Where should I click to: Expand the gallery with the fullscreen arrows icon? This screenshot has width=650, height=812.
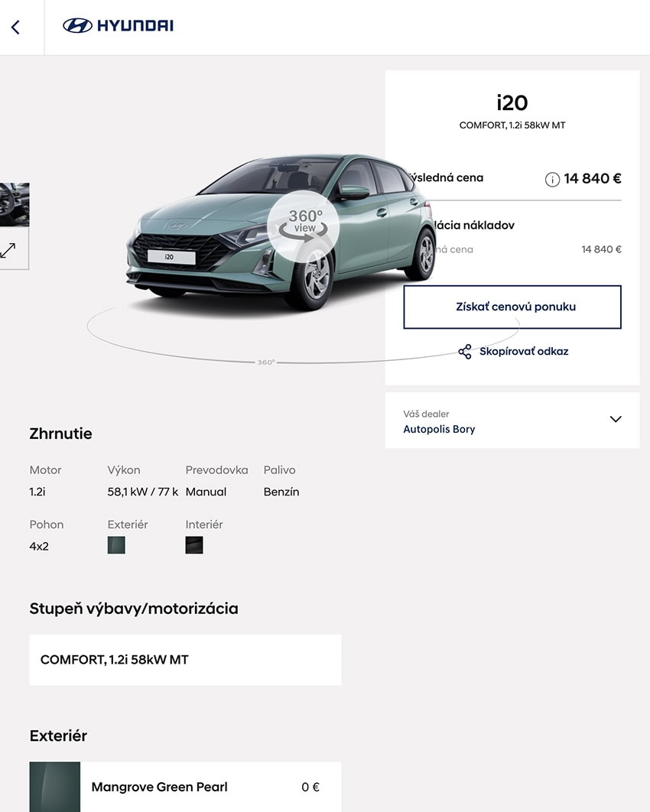pos(8,250)
